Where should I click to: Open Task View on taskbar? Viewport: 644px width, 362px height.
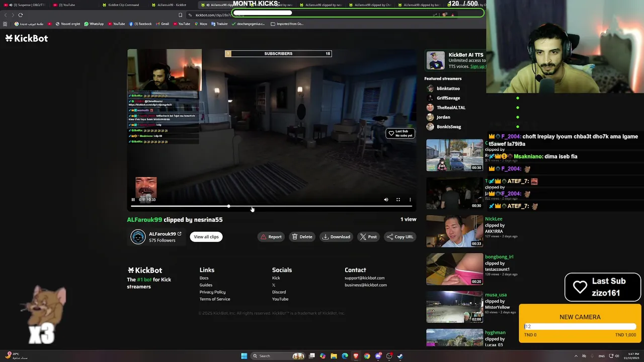(x=312, y=356)
